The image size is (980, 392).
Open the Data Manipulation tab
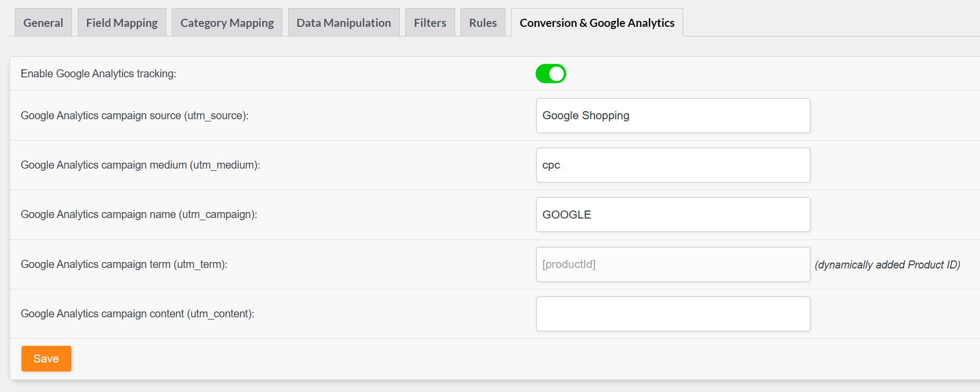click(343, 23)
